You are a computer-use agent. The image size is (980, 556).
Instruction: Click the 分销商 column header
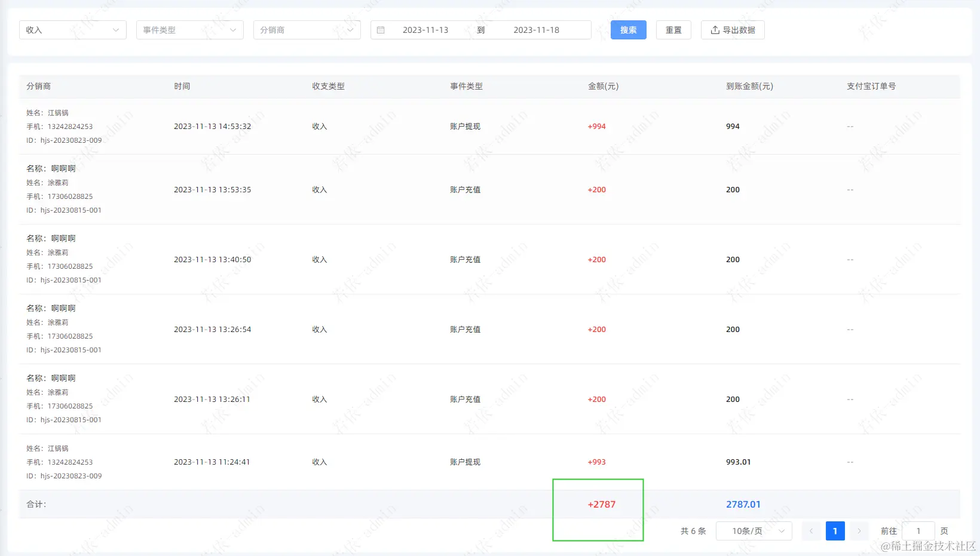click(39, 86)
